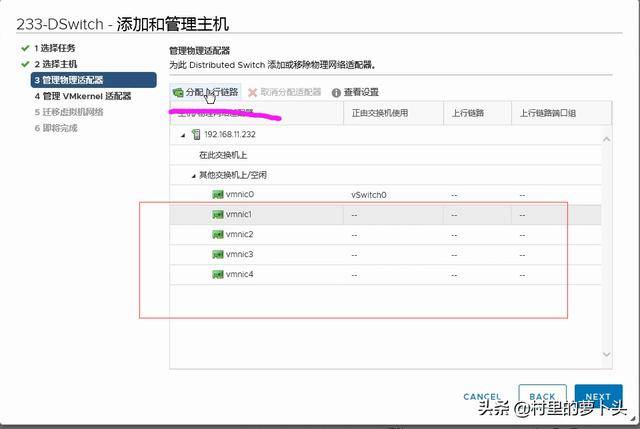The width and height of the screenshot is (640, 429).
Task: Collapse the 192.168.11.232 host node
Action: (183, 134)
